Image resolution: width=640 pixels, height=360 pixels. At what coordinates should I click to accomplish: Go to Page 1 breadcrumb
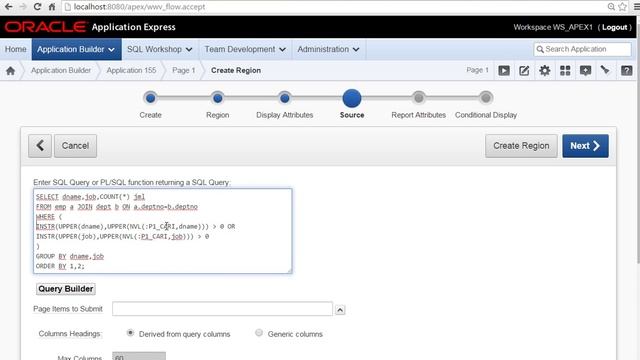click(x=183, y=70)
